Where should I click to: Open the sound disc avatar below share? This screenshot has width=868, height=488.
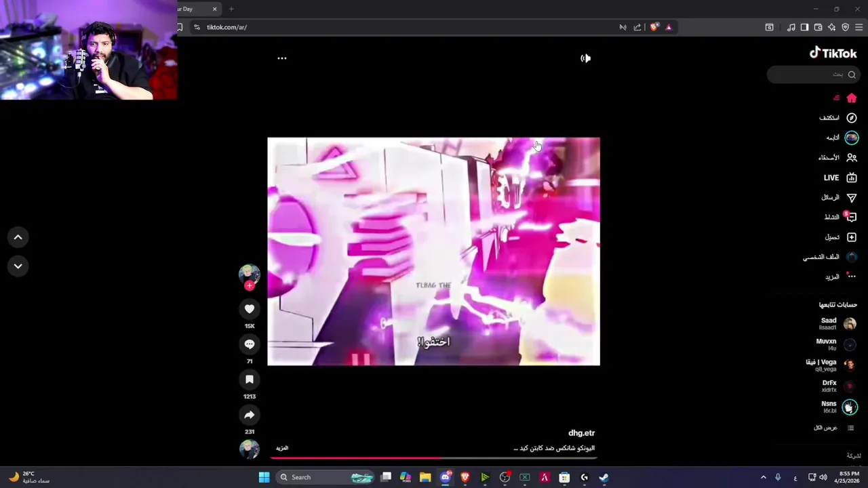[x=249, y=449]
